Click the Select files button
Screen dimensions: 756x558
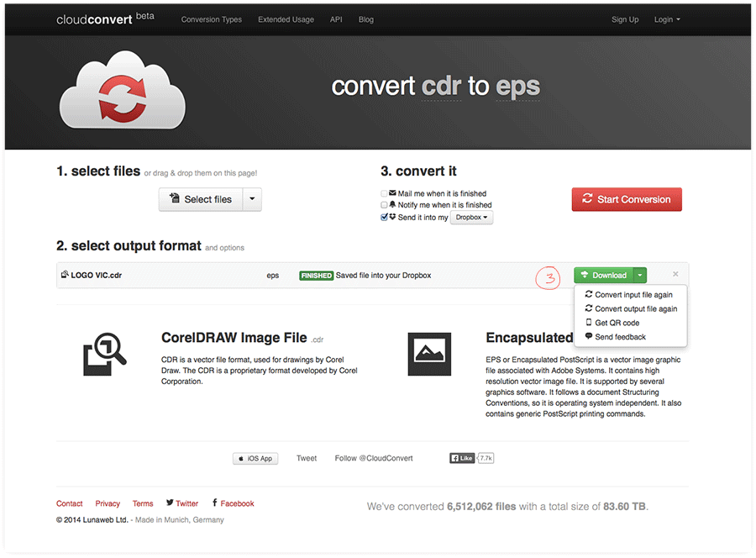coord(201,199)
